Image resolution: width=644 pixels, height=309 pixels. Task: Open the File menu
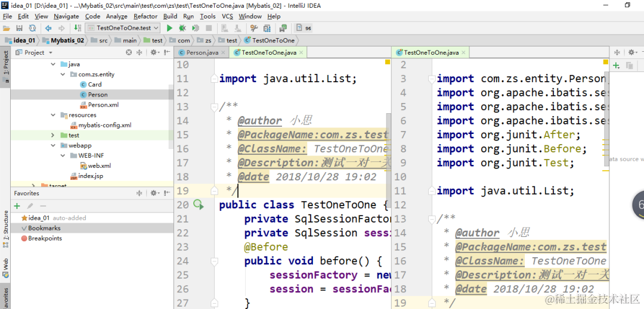(x=7, y=17)
